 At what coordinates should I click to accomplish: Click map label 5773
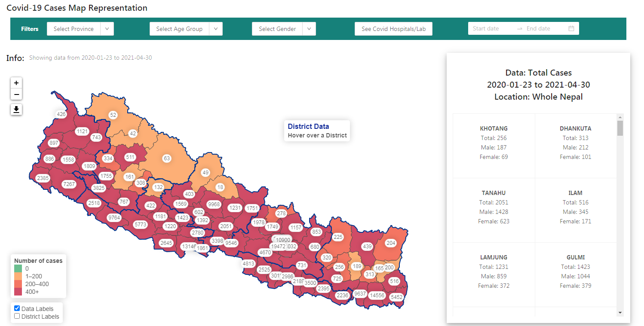pos(141,224)
